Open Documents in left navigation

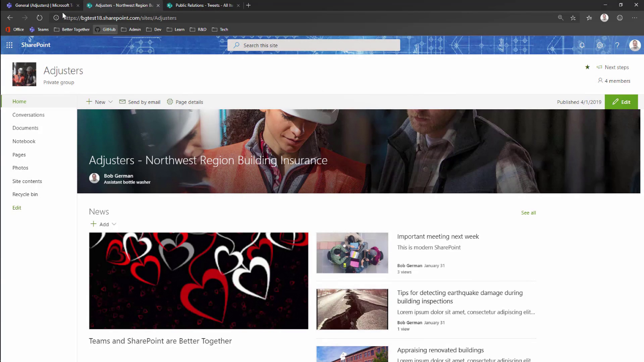25,128
